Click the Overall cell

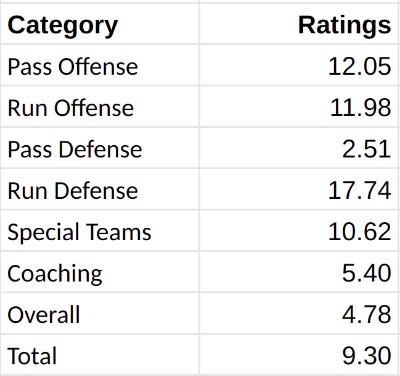coord(100,313)
